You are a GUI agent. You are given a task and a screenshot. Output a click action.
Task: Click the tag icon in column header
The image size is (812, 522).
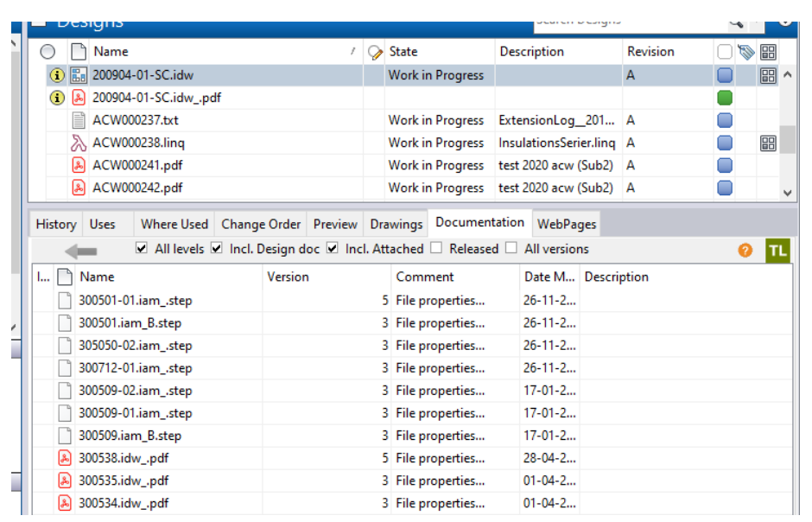[x=746, y=52]
